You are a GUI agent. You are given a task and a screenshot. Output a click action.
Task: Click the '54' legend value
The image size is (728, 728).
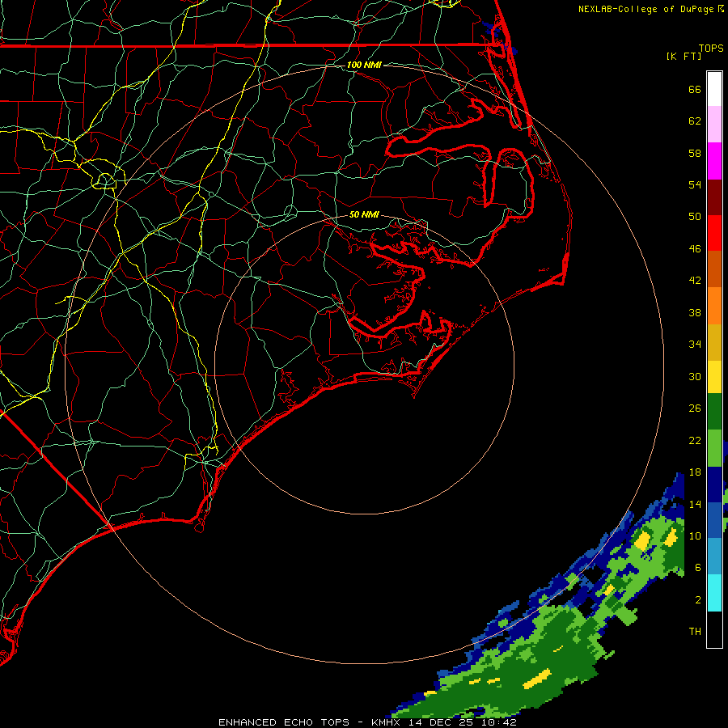(x=695, y=184)
